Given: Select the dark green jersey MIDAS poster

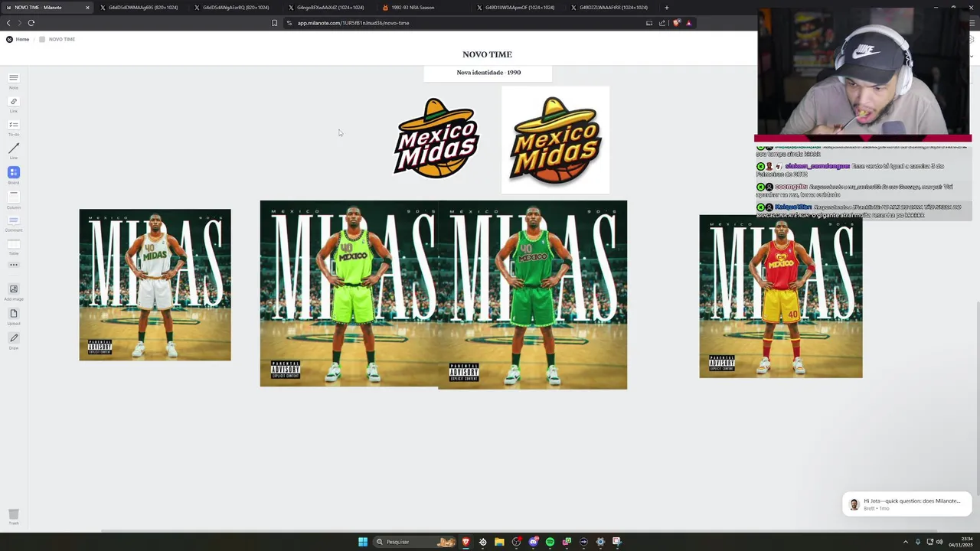Looking at the screenshot, I should 533,295.
